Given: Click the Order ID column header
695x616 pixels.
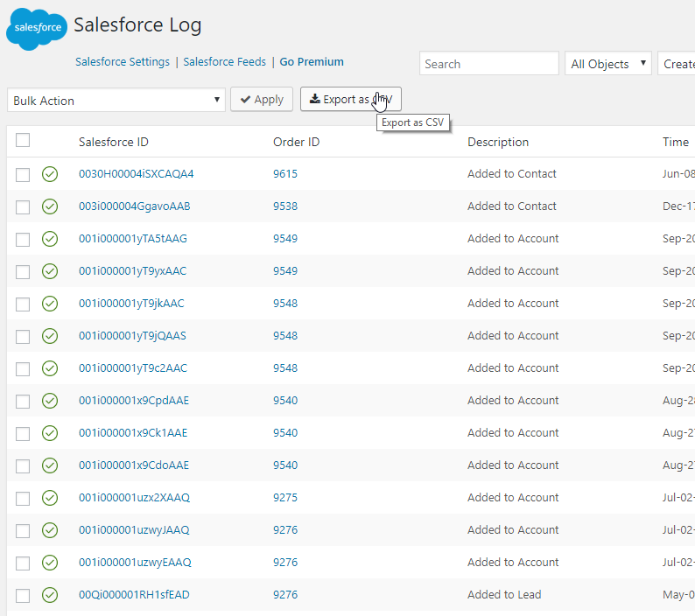Looking at the screenshot, I should (296, 142).
